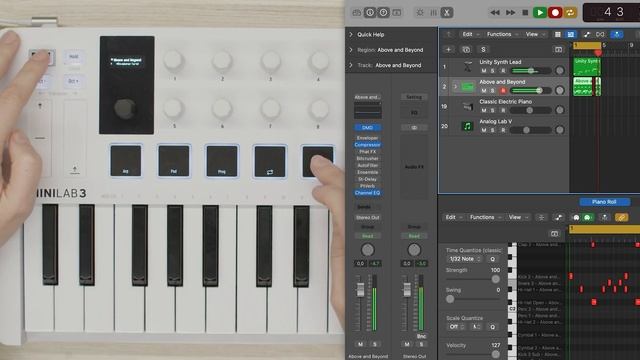Toggle the Flex icon in tracks bar
Image resolution: width=640 pixels, height=360 pixels.
pos(600,35)
